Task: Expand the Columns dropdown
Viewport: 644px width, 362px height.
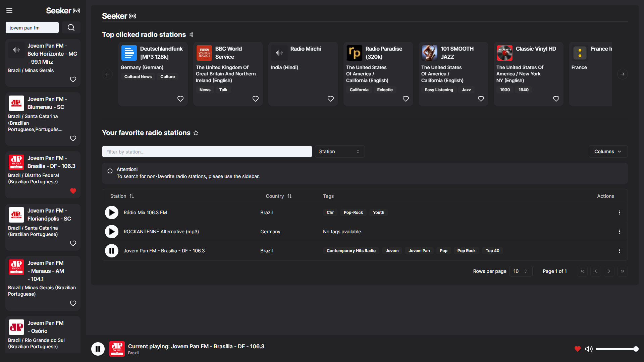Action: pyautogui.click(x=608, y=152)
